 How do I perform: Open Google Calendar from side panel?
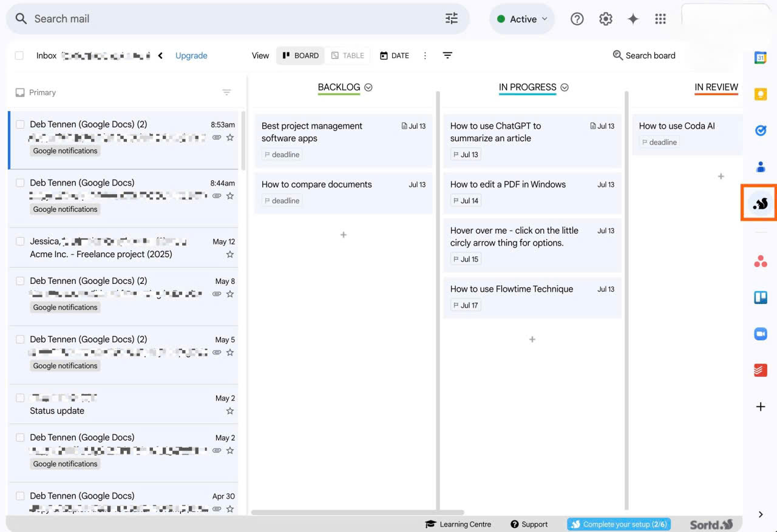760,58
